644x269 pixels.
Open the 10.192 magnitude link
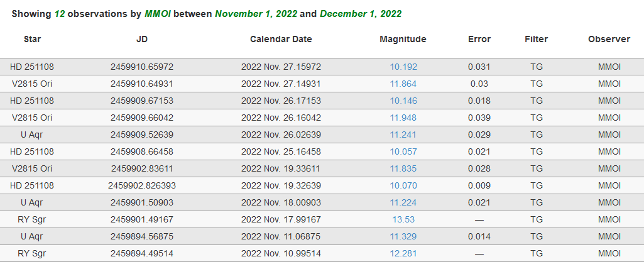(x=403, y=67)
